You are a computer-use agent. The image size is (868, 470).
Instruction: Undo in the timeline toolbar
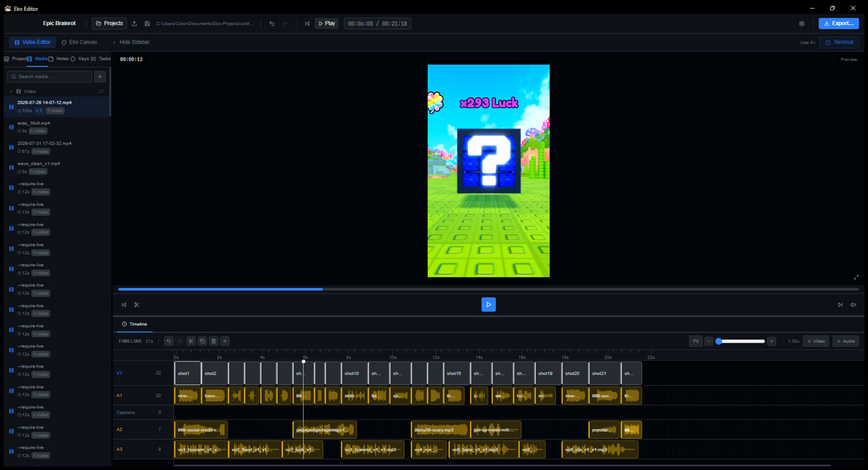coord(169,341)
